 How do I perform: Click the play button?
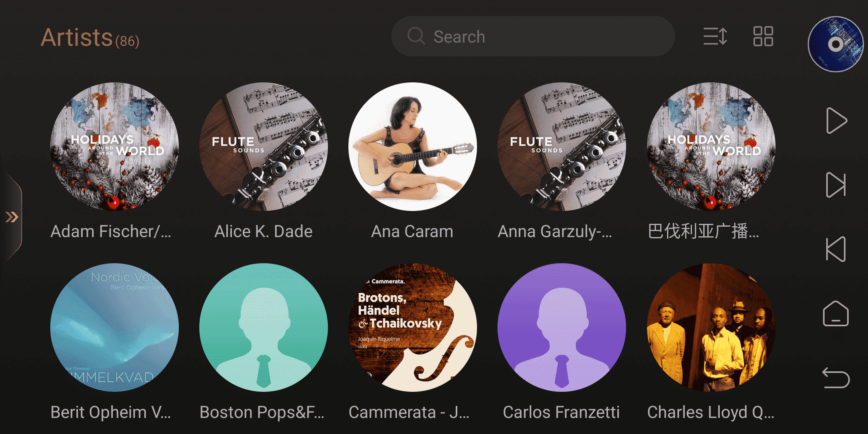(x=836, y=121)
